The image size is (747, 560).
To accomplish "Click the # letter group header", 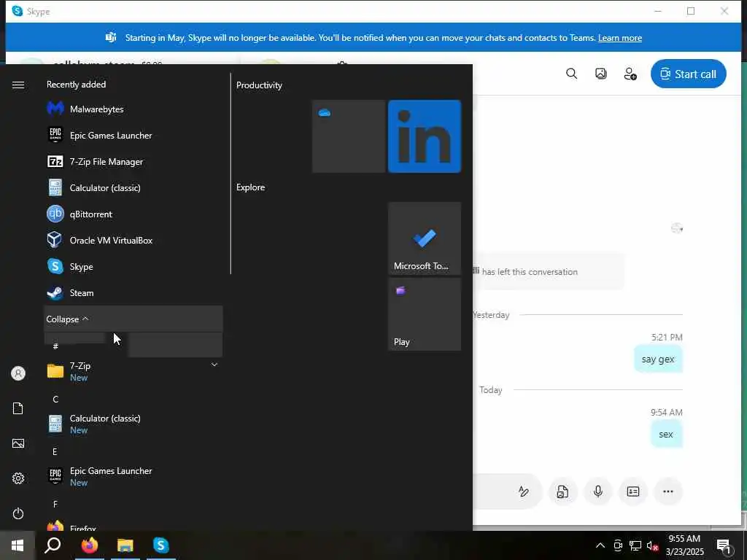I will click(x=55, y=346).
